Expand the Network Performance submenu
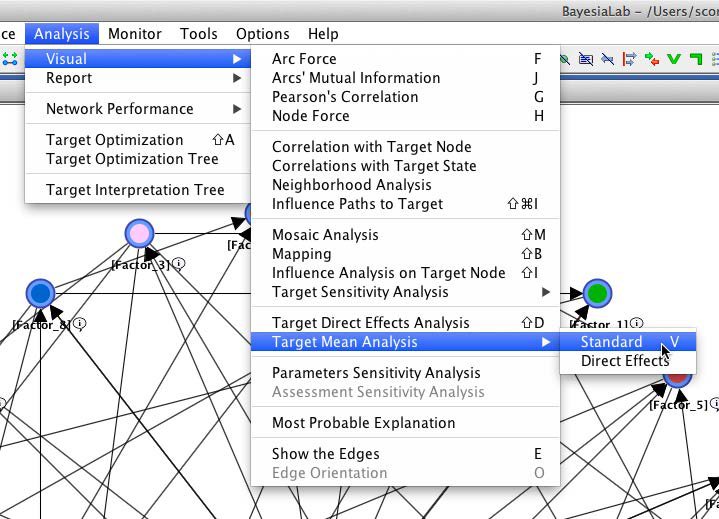 tap(138, 109)
